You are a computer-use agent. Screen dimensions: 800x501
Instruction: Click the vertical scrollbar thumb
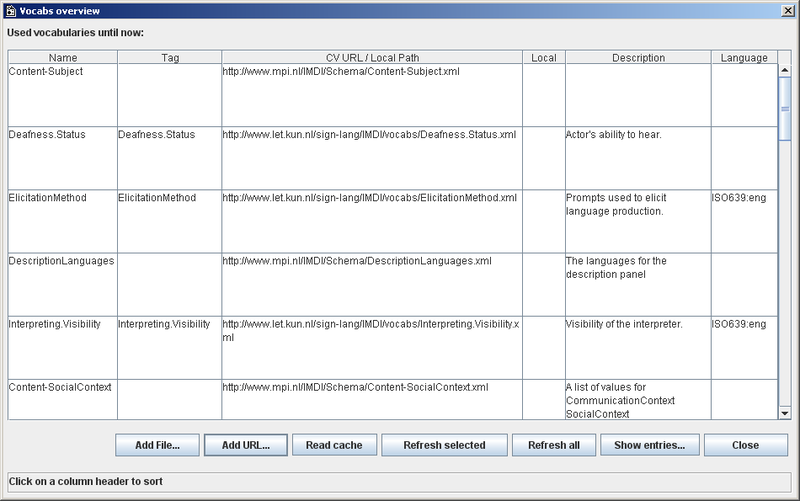pos(784,108)
